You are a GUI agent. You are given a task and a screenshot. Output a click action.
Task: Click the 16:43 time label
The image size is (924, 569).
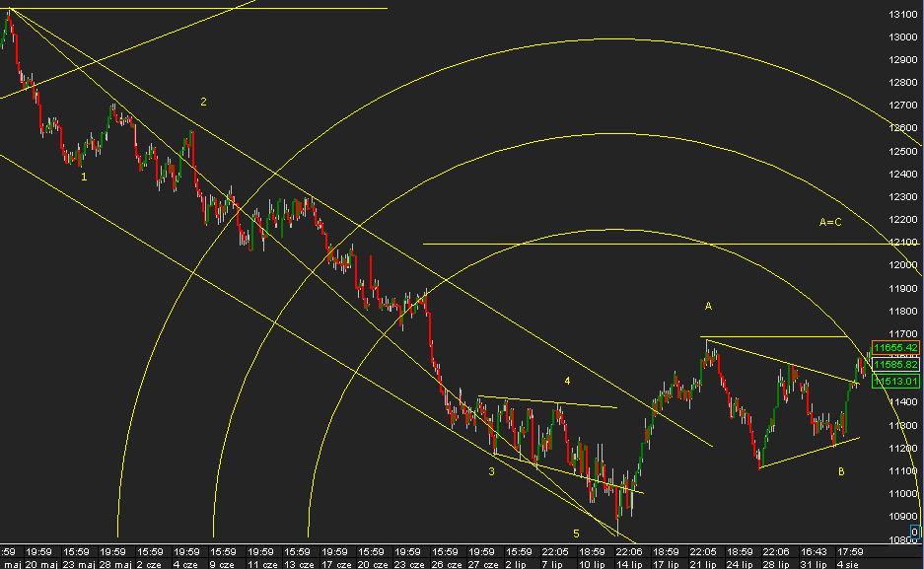(x=814, y=552)
